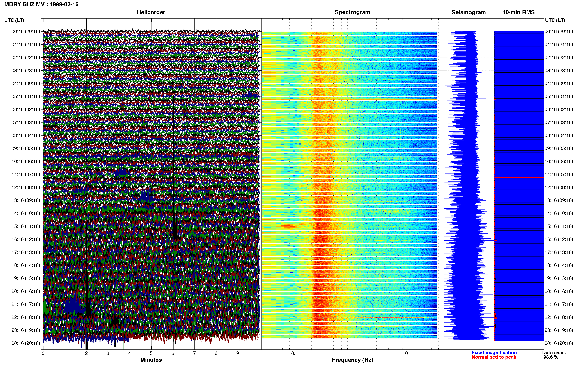Click the title 'MBRY BHZ MV : 1999-02-16'
This screenshot has height=368, width=588.
[41, 4]
